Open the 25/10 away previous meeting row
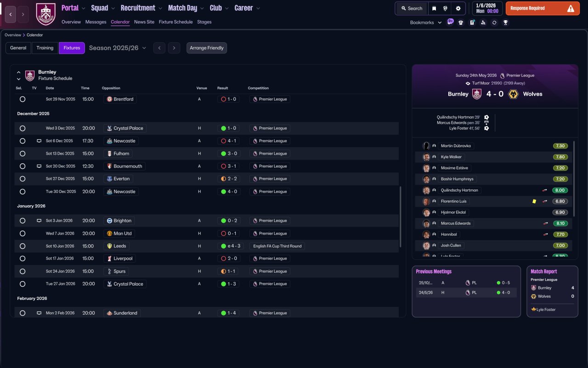 point(466,283)
